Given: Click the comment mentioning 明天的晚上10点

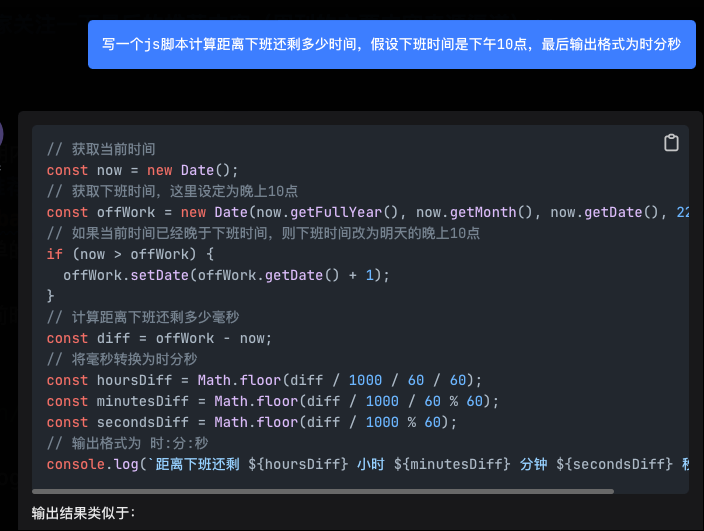Looking at the screenshot, I should point(263,233).
